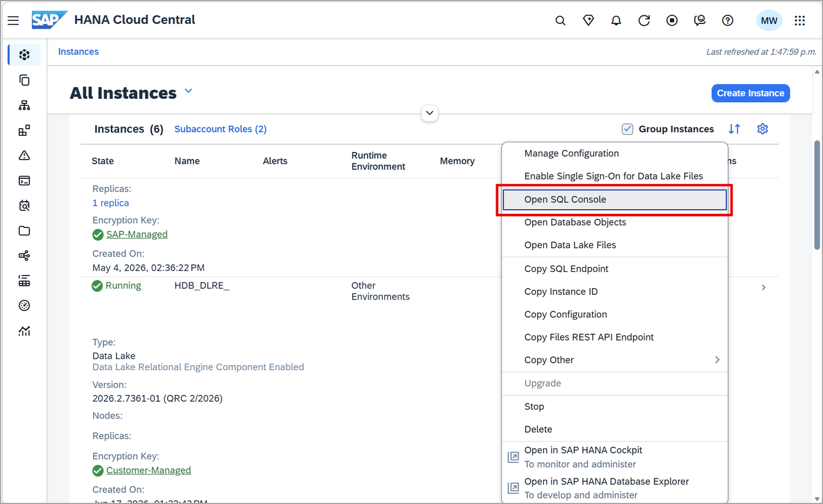Viewport: 823px width, 504px height.
Task: Open the feedback chat icon
Action: click(700, 21)
